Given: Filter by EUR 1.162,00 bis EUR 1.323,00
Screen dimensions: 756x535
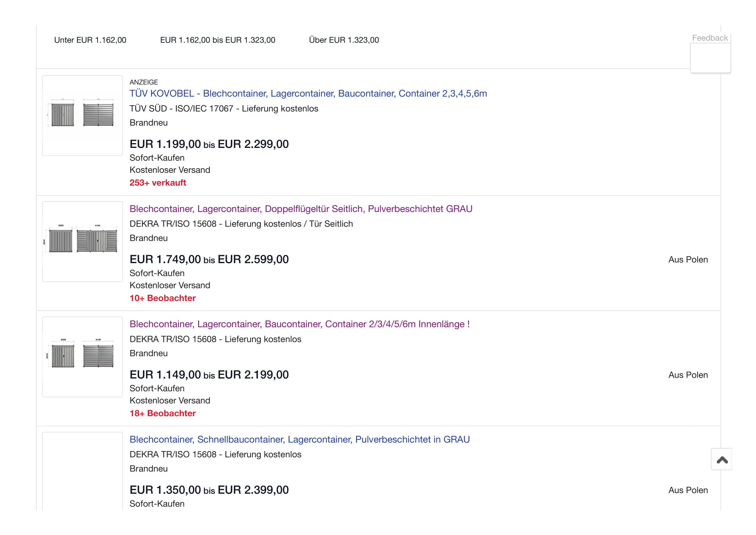Looking at the screenshot, I should point(217,40).
